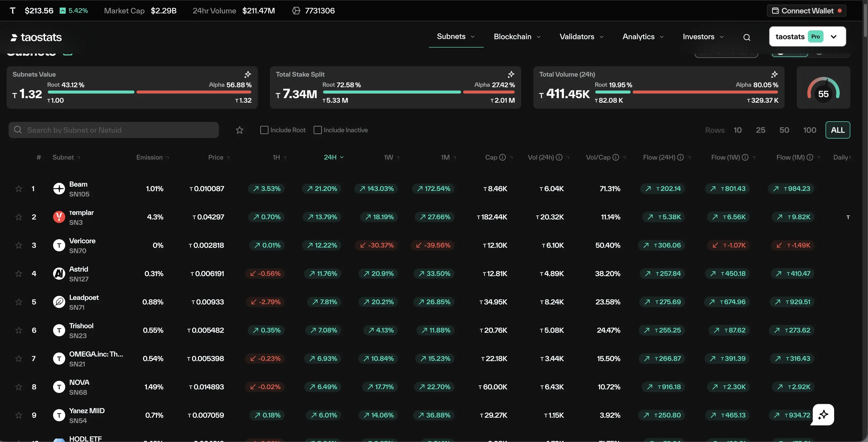Click the taostats logo

tap(36, 37)
